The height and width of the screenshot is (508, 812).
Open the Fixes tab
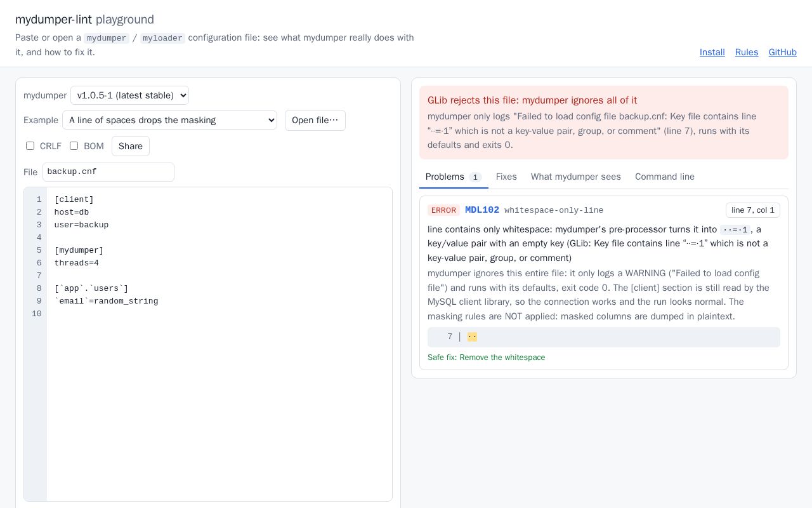(x=506, y=177)
